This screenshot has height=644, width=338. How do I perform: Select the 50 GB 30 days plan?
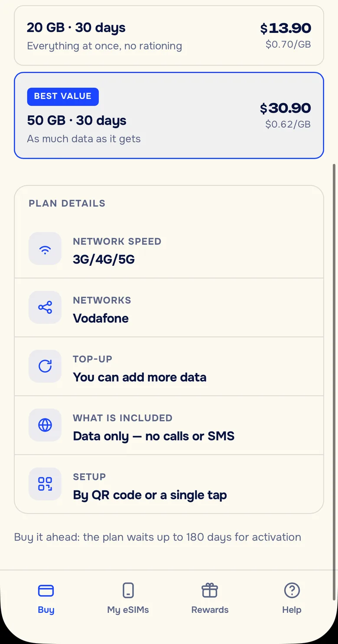tap(169, 115)
